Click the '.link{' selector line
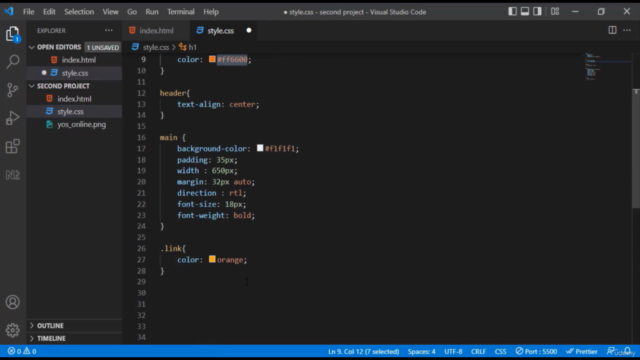Image resolution: width=640 pixels, height=360 pixels. click(173, 249)
